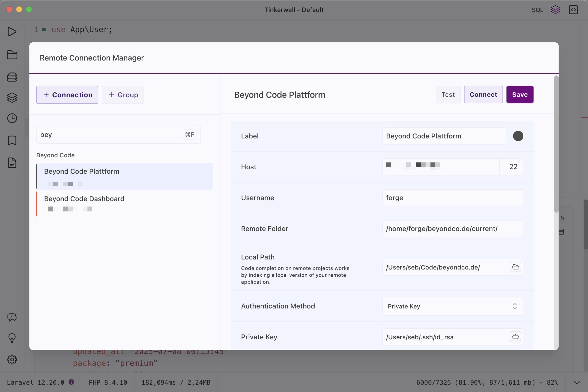Click the ⌘F shortcut badge
Screen dimensions: 588x392
coord(189,135)
